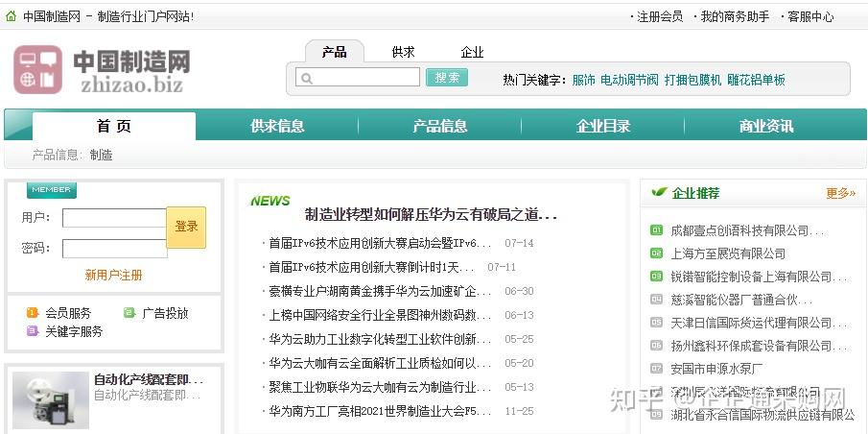Open 企业目录 in navigation bar
868x434 pixels.
pos(603,126)
